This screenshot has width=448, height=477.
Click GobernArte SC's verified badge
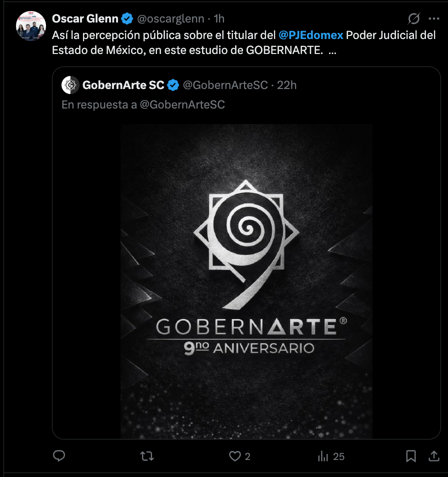[x=173, y=85]
